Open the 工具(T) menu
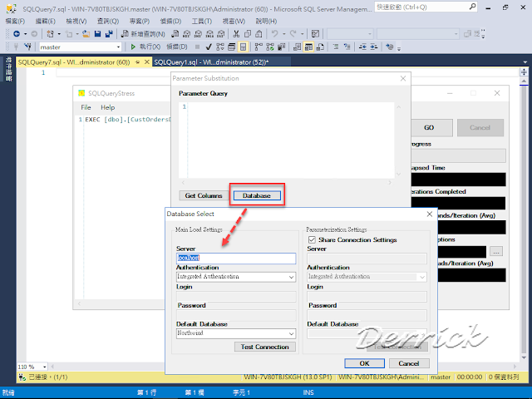 coord(202,21)
